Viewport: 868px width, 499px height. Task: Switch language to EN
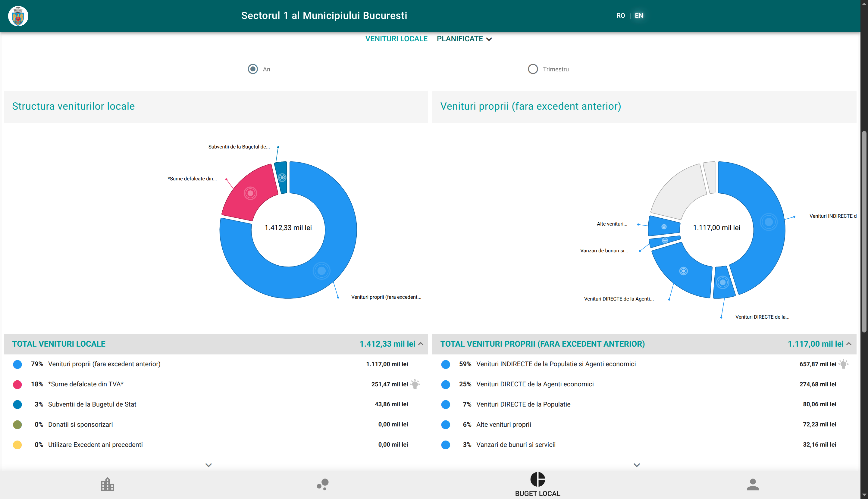click(639, 15)
